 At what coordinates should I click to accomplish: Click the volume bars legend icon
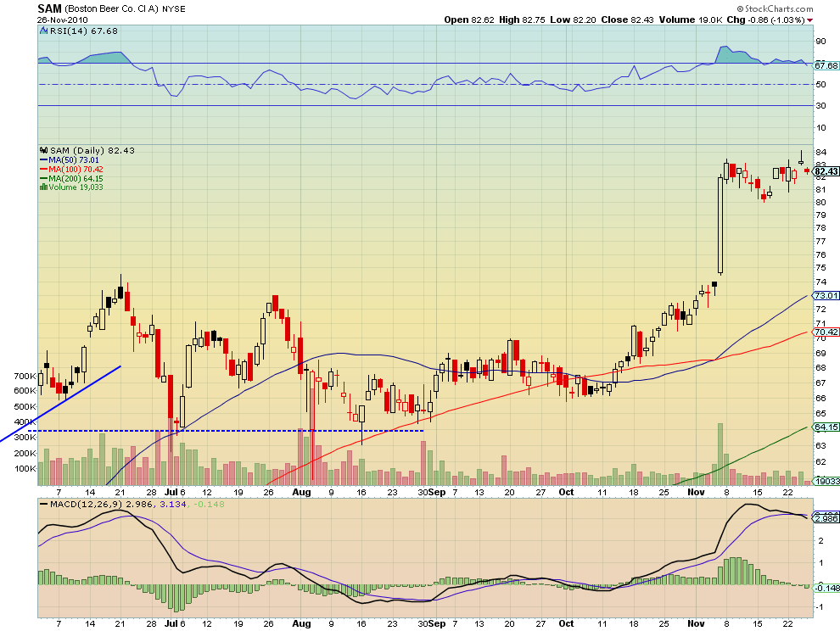[x=44, y=187]
